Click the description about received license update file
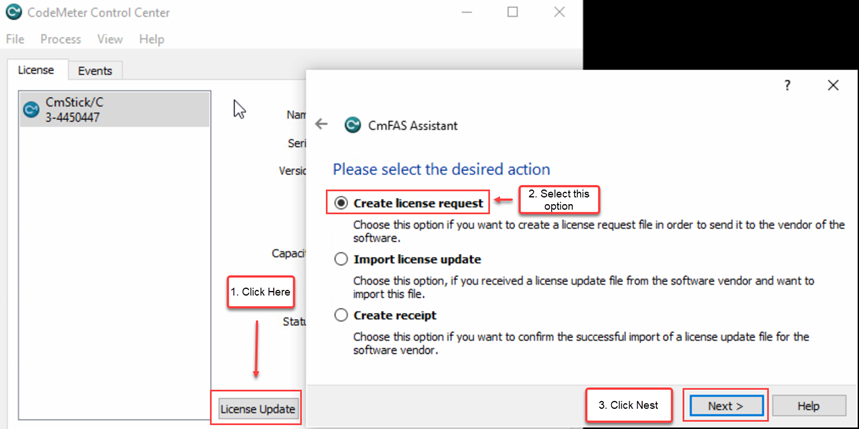Viewport: 859px width, 429px height. [x=583, y=288]
